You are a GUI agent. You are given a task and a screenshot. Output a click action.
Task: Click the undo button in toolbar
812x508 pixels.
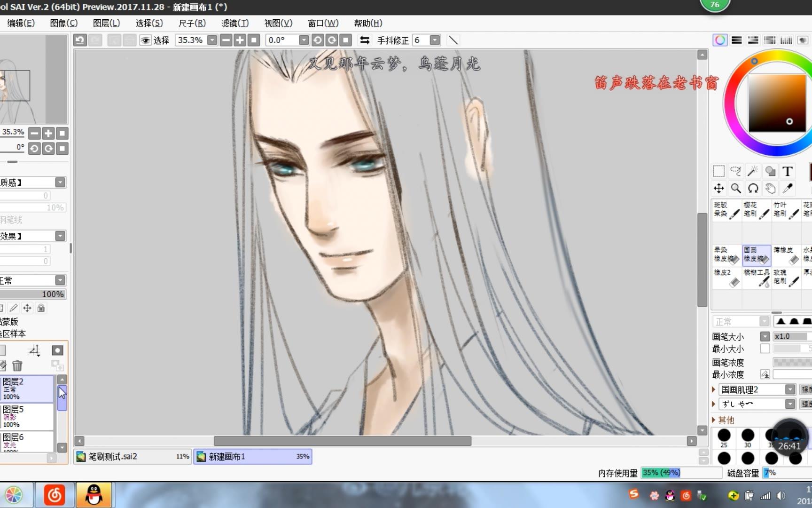point(80,40)
